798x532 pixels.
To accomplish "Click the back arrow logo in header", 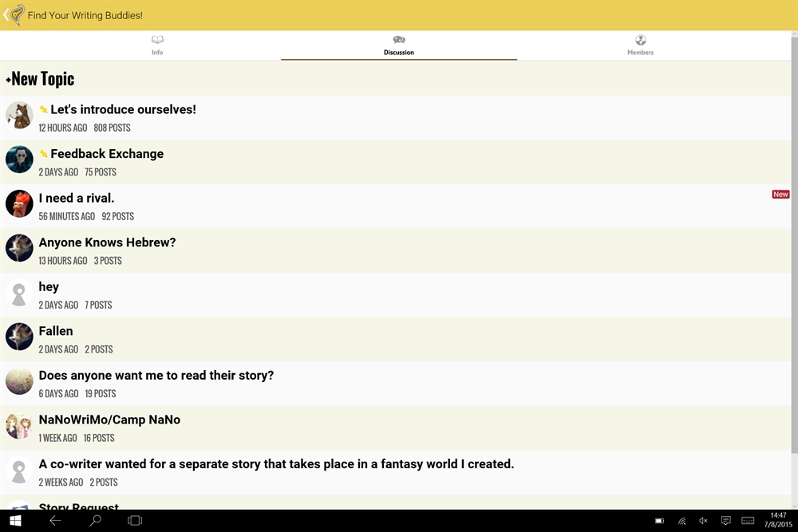I will click(x=14, y=15).
